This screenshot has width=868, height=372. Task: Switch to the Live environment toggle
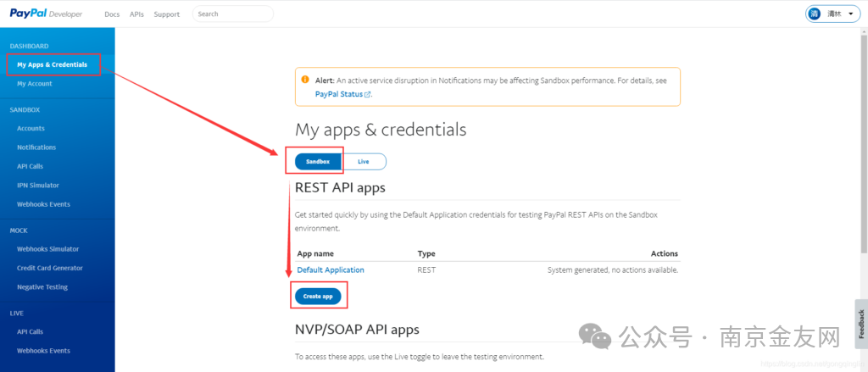click(x=364, y=161)
